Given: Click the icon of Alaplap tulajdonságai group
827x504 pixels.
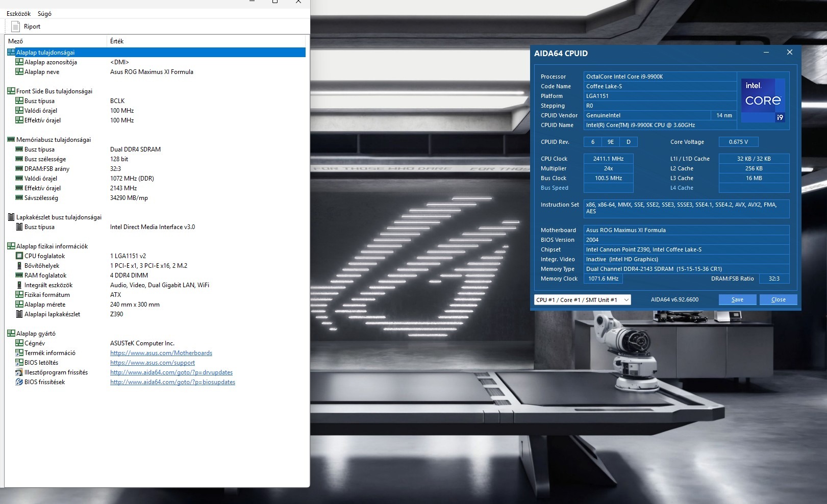Looking at the screenshot, I should click(11, 52).
